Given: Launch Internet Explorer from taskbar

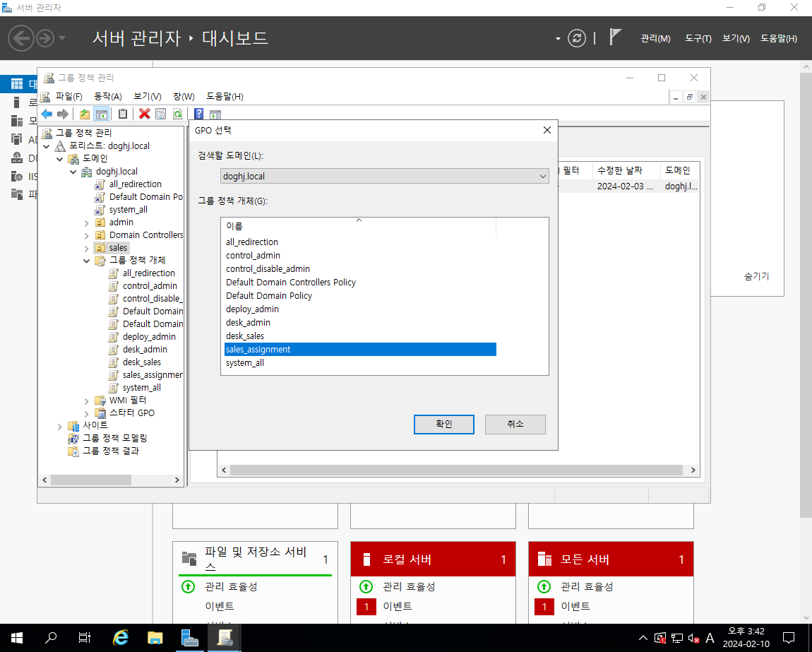Looking at the screenshot, I should coord(121,637).
